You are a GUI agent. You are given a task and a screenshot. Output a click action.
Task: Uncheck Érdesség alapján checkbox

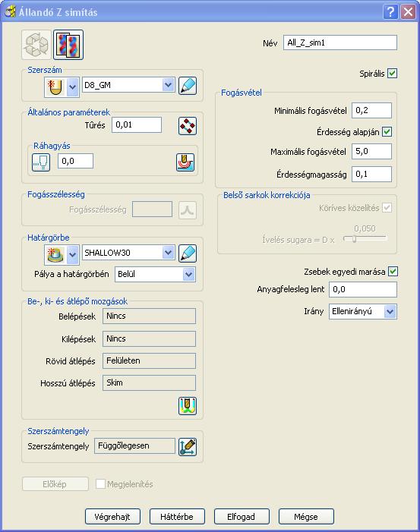coord(387,131)
